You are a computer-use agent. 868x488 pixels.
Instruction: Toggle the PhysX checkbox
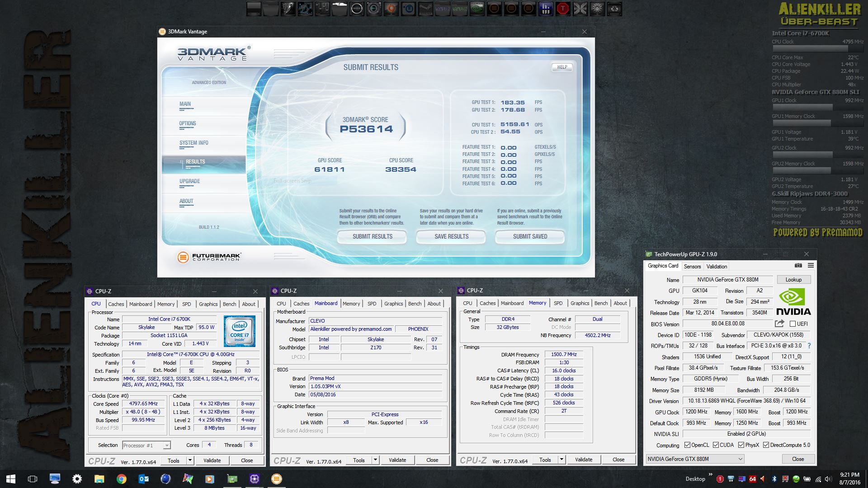(741, 445)
